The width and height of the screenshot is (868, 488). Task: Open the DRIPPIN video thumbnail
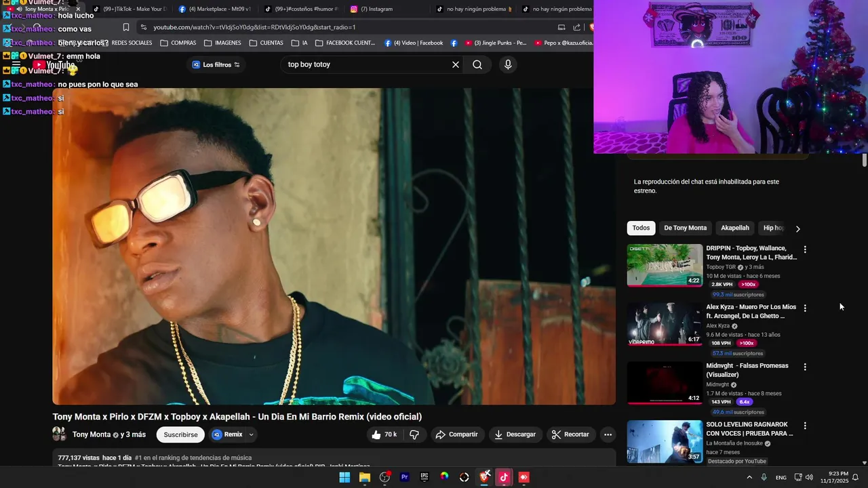(665, 265)
